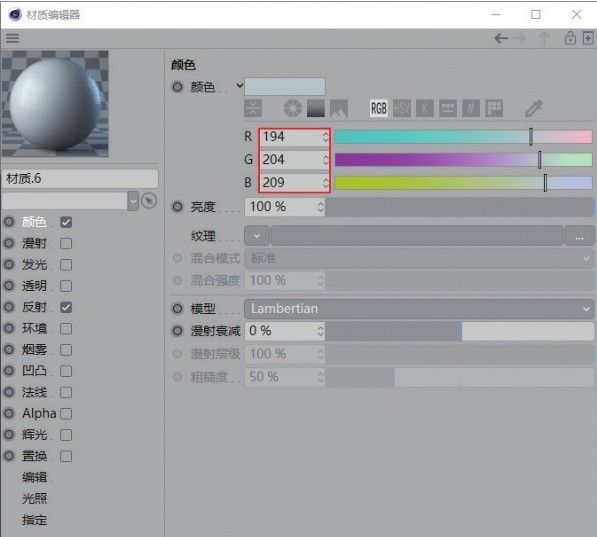The image size is (597, 537).
Task: Choose the picture color mode icon
Action: tap(339, 109)
